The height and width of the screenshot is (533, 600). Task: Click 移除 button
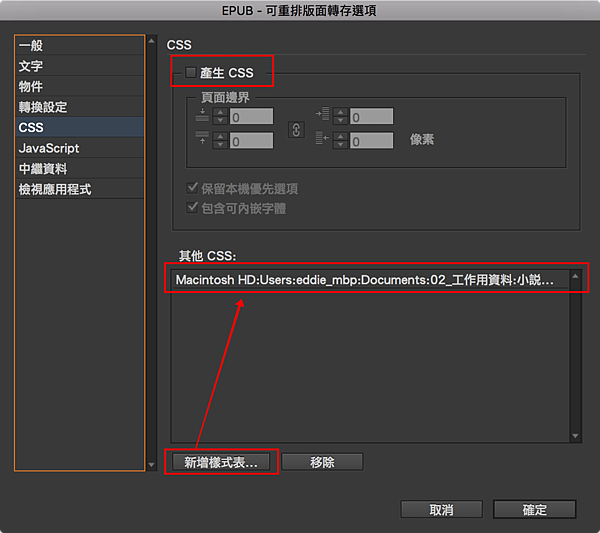coord(322,462)
